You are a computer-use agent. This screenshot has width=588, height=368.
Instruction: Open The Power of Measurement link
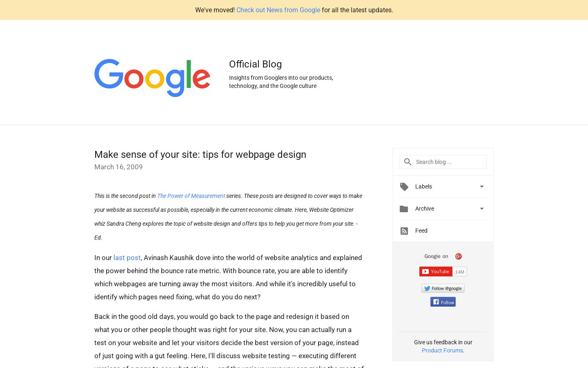[x=191, y=196]
